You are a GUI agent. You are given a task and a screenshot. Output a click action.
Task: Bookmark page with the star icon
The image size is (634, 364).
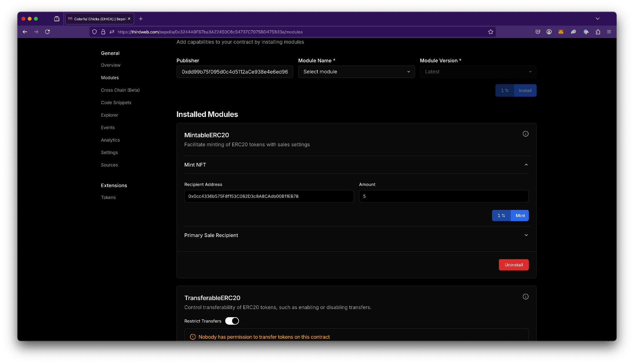pyautogui.click(x=490, y=32)
